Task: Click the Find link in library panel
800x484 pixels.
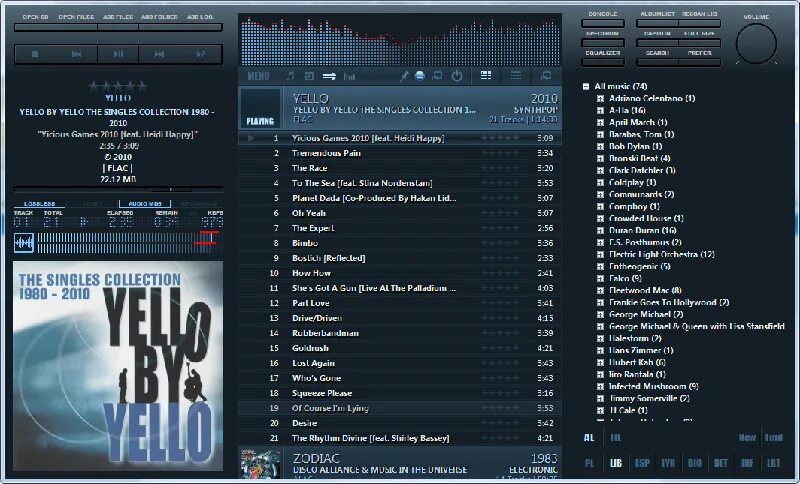Action: click(773, 438)
